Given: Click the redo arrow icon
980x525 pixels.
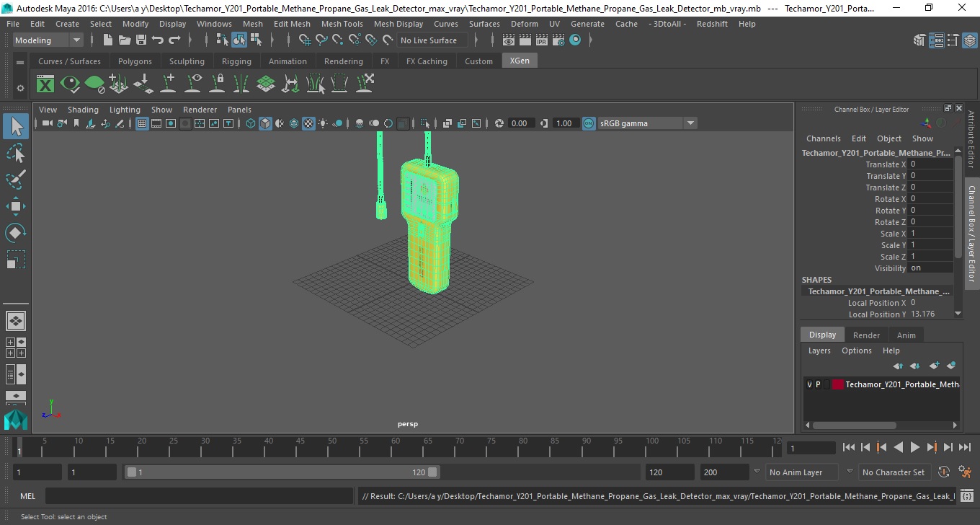Looking at the screenshot, I should click(174, 40).
